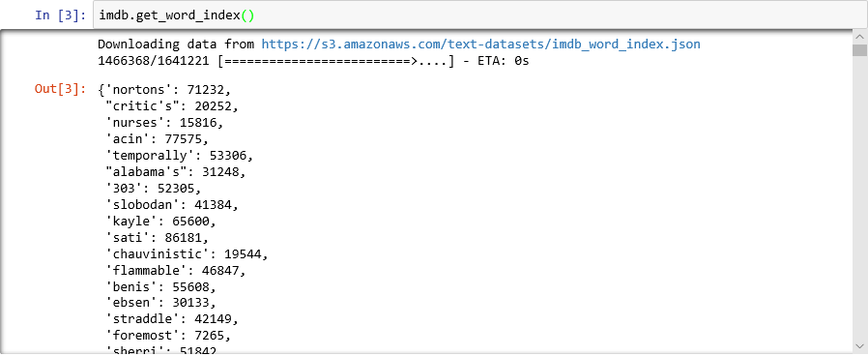Click the 'foremost': 7265 entry
868x356 pixels.
click(168, 336)
